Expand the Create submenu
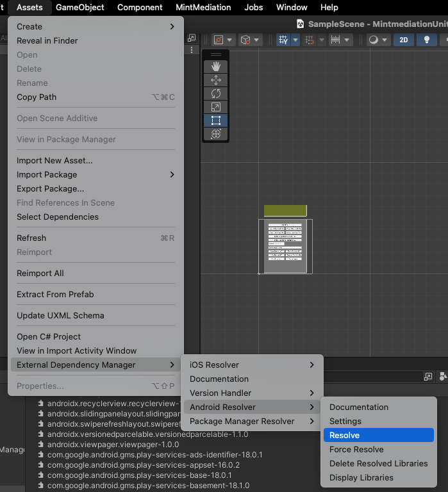The width and height of the screenshot is (448, 492). click(95, 27)
